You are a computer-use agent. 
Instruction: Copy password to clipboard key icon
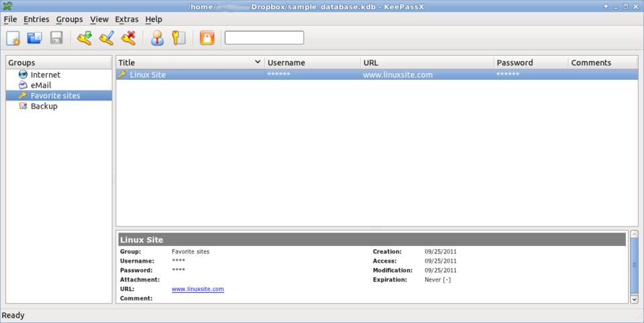[178, 38]
